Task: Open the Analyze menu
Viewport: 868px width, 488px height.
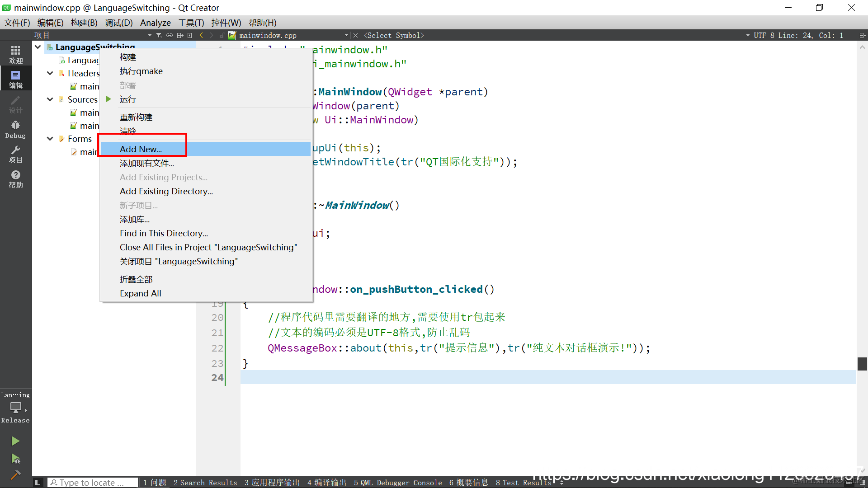Action: [156, 23]
